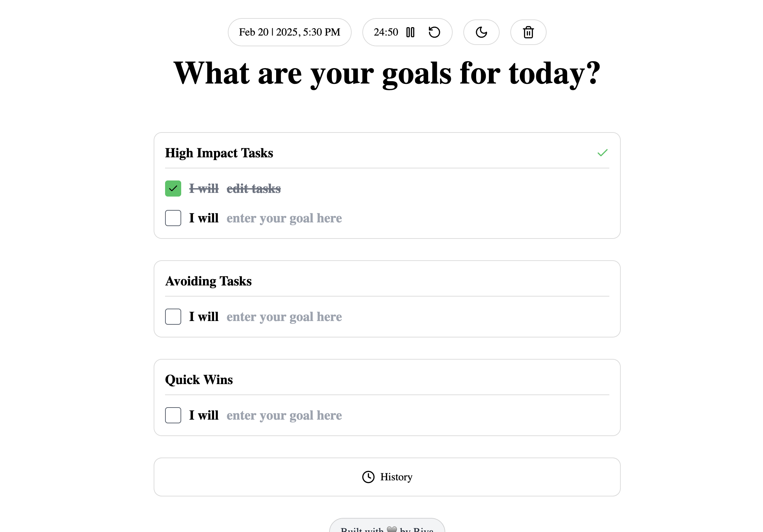Screen dimensions: 763x532
Task: Click the clock icon beside History
Action: tap(368, 477)
